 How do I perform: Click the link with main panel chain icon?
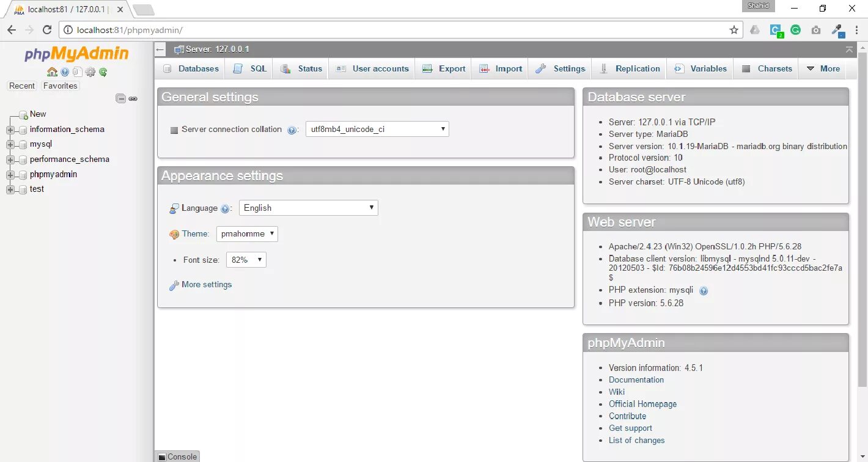133,98
